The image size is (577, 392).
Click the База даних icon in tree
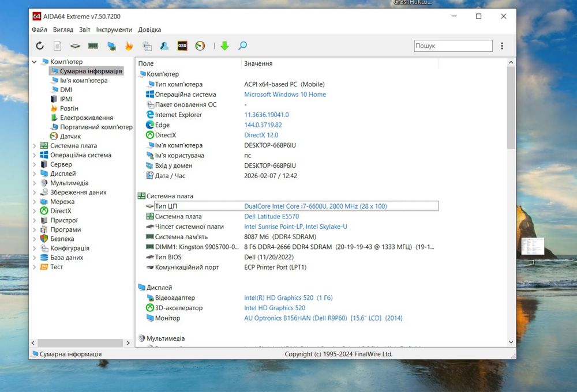[x=44, y=258]
